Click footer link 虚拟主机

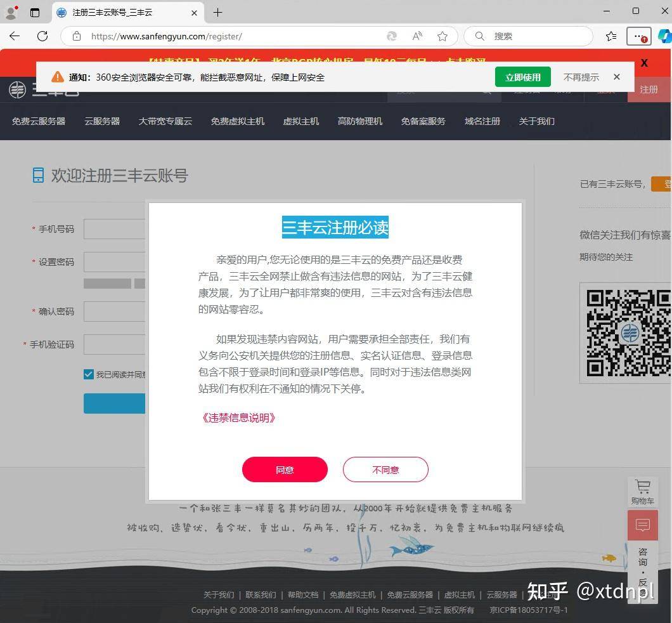[x=460, y=594]
